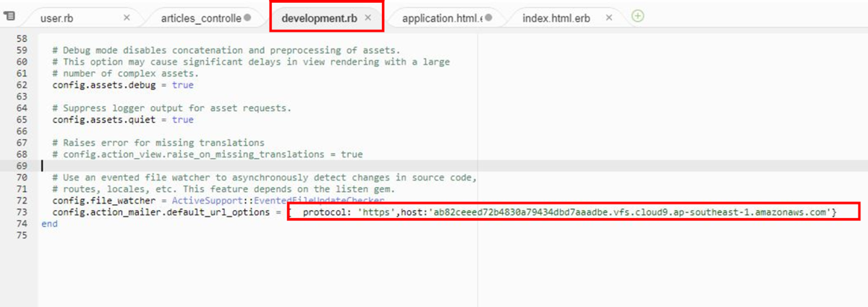Click the comment about Debug mode disabling concatenation
868x307 pixels.
click(226, 50)
